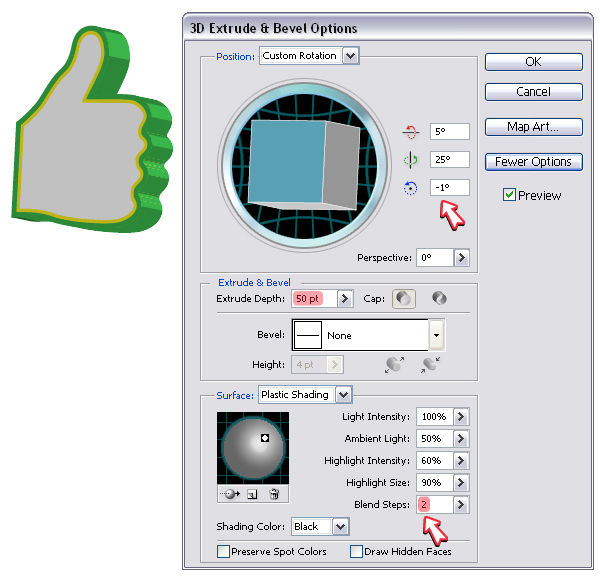Turn cap on for solid appearance

404,298
